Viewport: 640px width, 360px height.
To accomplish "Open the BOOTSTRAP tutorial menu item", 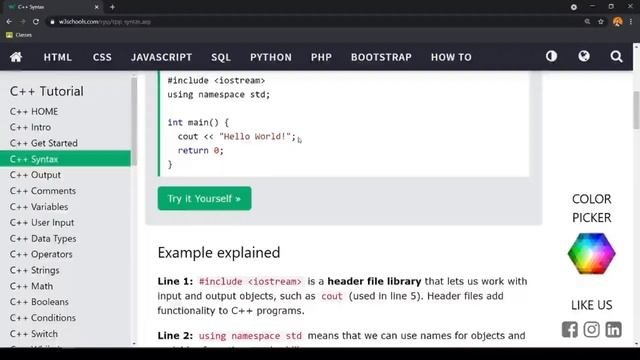I will click(x=381, y=57).
